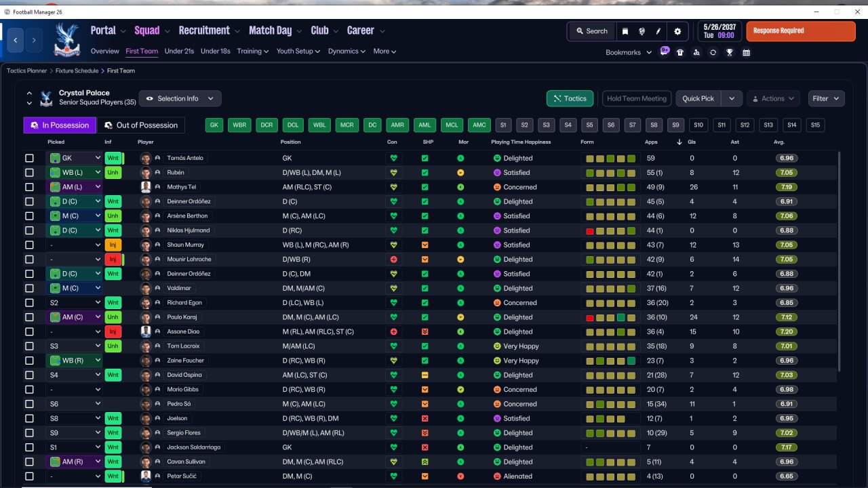Click the vertical scrollbar of the squad list
This screenshot has width=868, height=488.
(x=840, y=261)
